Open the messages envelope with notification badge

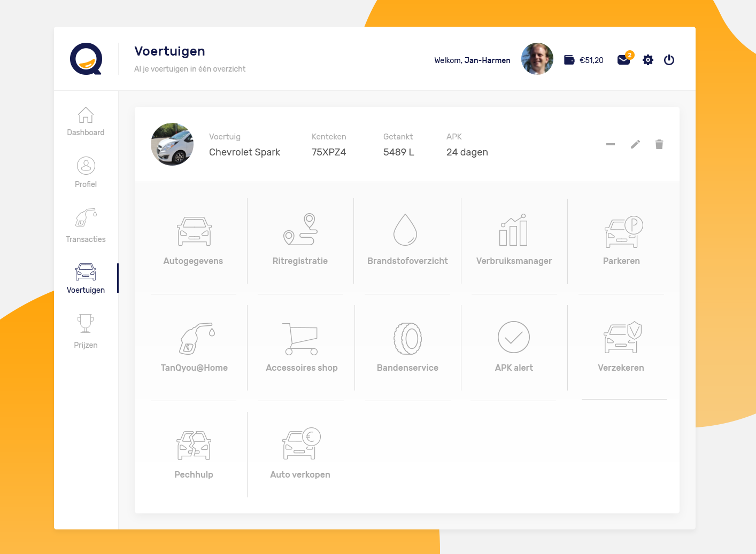[x=623, y=60]
